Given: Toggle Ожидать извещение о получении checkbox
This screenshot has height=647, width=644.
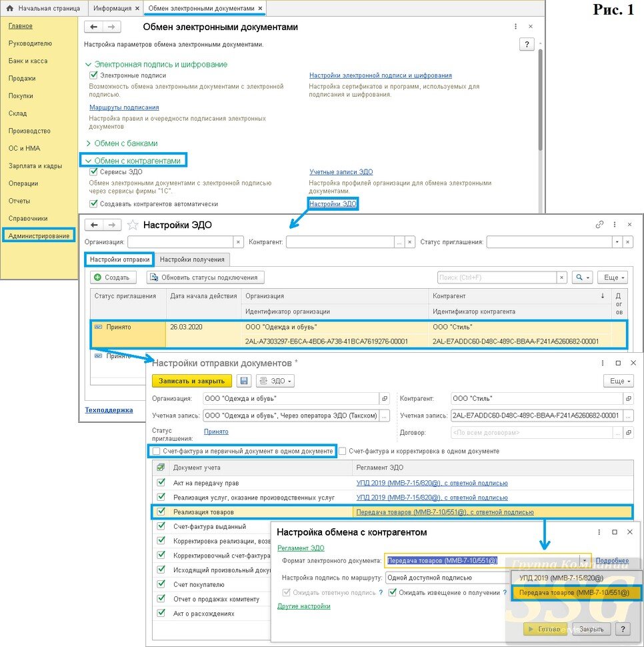Looking at the screenshot, I should tap(392, 592).
